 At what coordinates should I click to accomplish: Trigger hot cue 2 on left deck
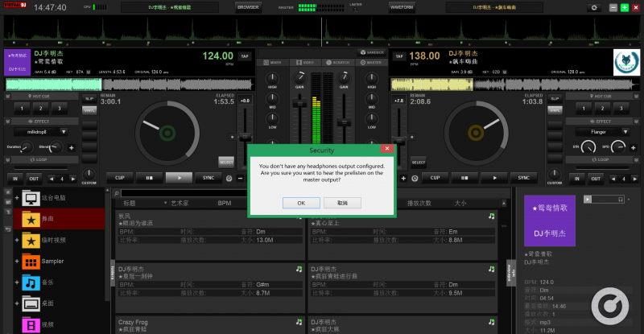coord(40,107)
